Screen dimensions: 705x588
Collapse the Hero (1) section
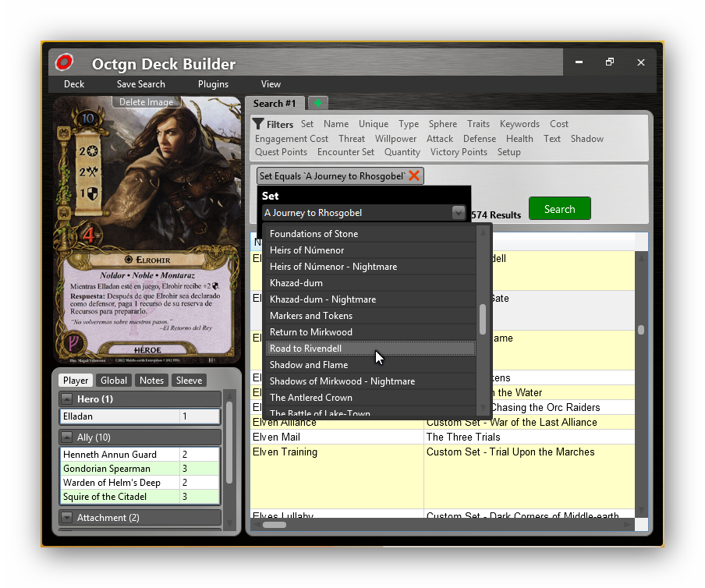point(66,398)
